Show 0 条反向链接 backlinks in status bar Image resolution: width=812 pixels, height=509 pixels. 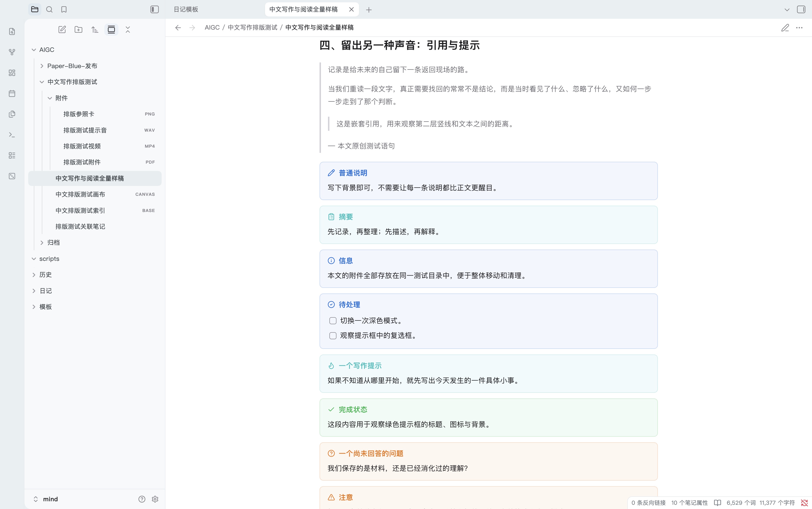[649, 503]
